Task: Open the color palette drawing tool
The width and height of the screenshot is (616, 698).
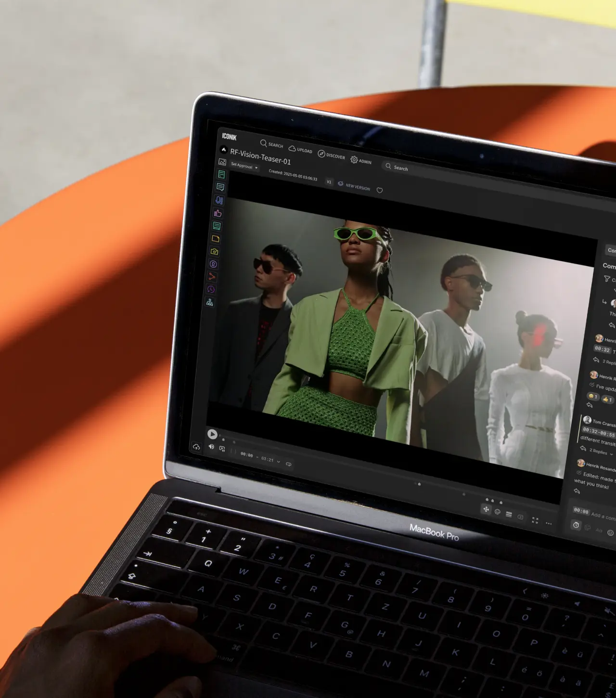Action: click(x=498, y=512)
